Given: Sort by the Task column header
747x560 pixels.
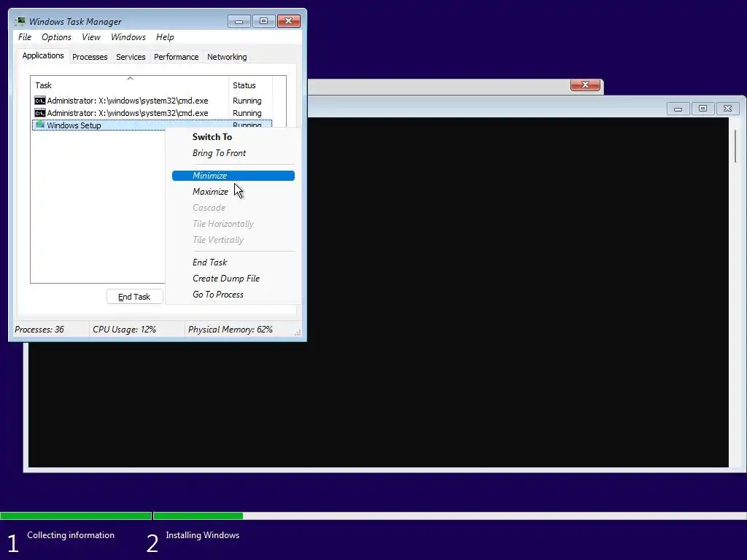Looking at the screenshot, I should tap(130, 85).
